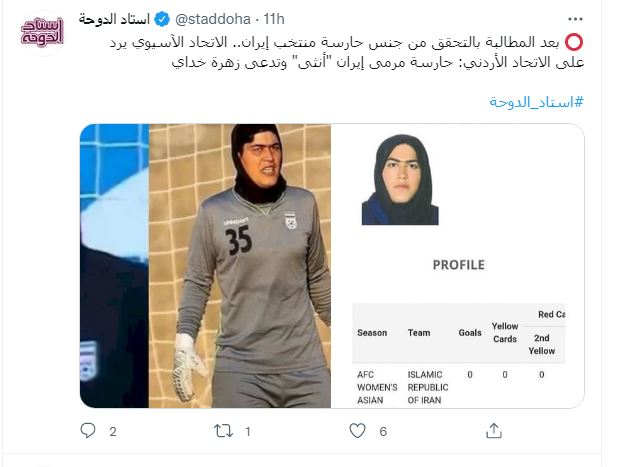Image resolution: width=622 pixels, height=467 pixels.
Task: Click the 11h timestamp link
Action: coord(274,19)
